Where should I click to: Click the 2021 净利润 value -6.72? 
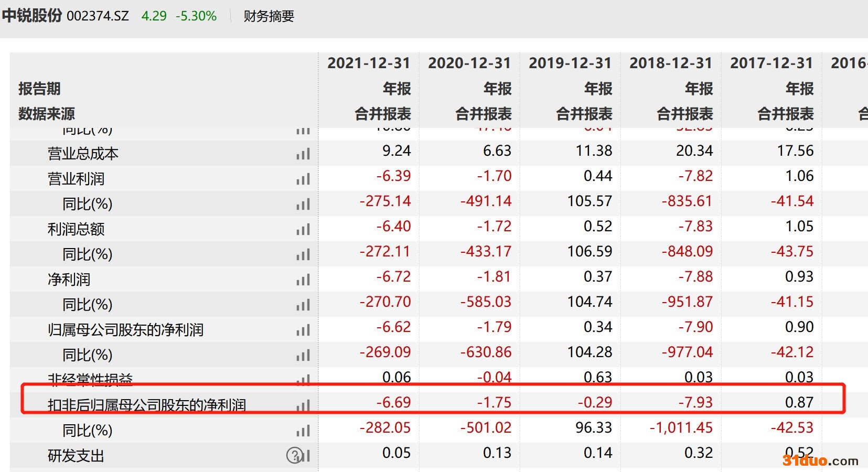pyautogui.click(x=393, y=277)
